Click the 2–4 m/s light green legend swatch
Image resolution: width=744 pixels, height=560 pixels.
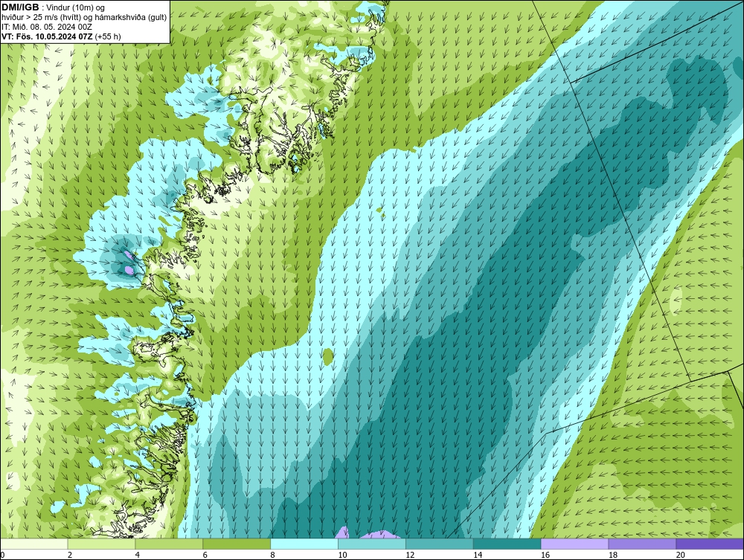(101, 544)
